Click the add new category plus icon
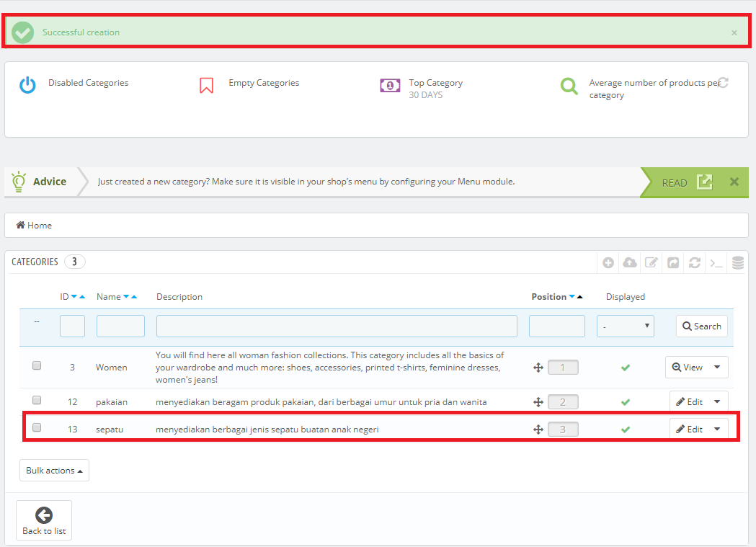The height and width of the screenshot is (547, 756). point(608,263)
